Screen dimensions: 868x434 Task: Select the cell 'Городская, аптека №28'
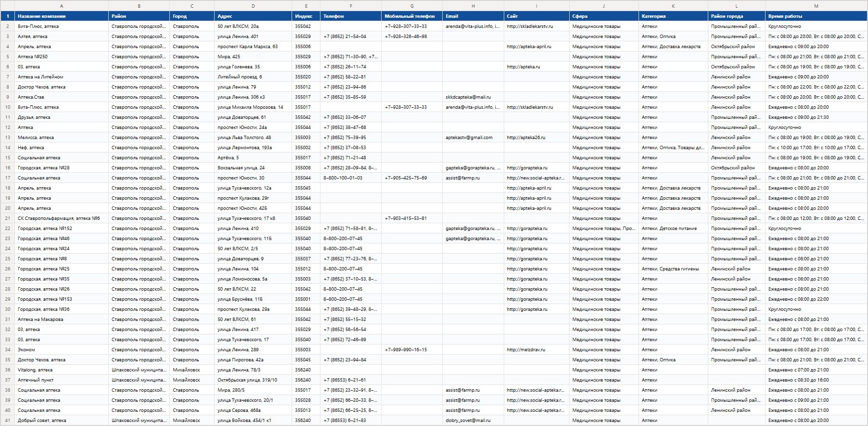tap(62, 168)
